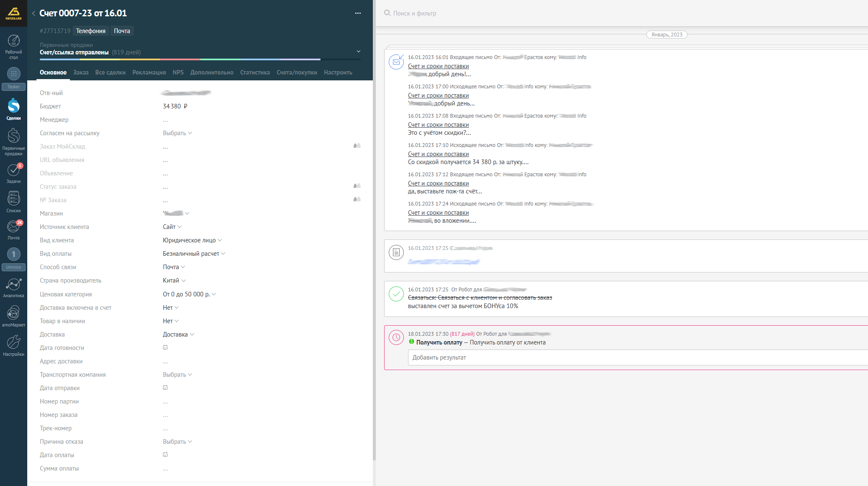Open Согласен на рассылку Выбрать dropdown
Viewport: 868px width, 486px height.
177,133
